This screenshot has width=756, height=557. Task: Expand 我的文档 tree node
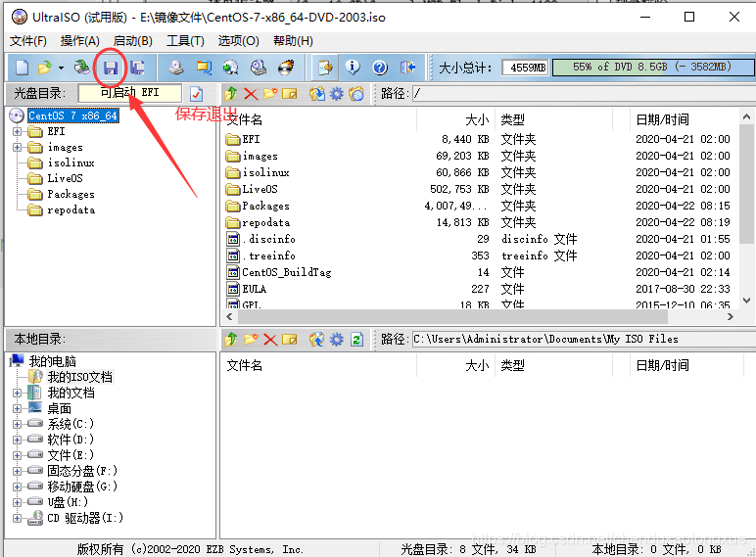tap(17, 394)
